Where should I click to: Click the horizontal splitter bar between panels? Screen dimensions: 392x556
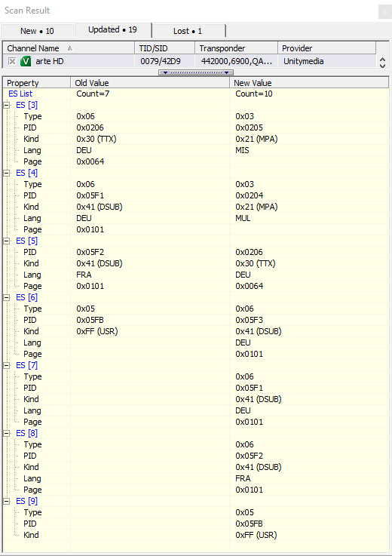pos(196,72)
